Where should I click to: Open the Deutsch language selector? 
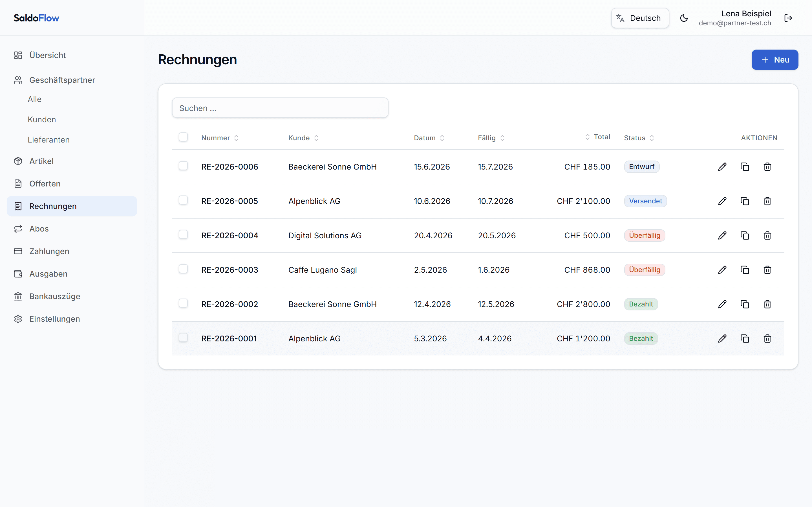tap(640, 18)
